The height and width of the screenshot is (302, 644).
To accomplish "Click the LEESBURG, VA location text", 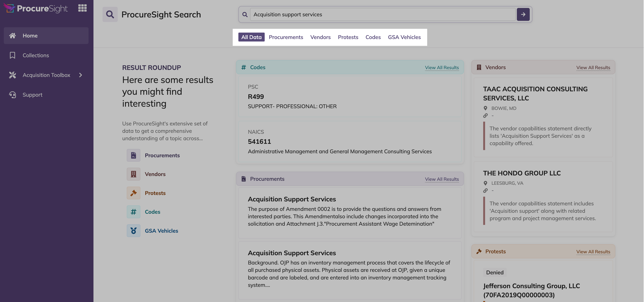I will click(507, 183).
